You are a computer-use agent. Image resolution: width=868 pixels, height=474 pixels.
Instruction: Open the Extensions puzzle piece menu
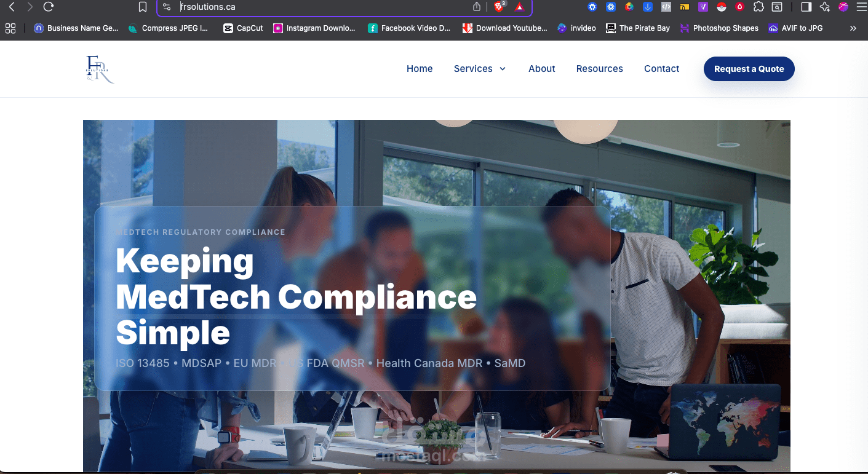point(759,7)
